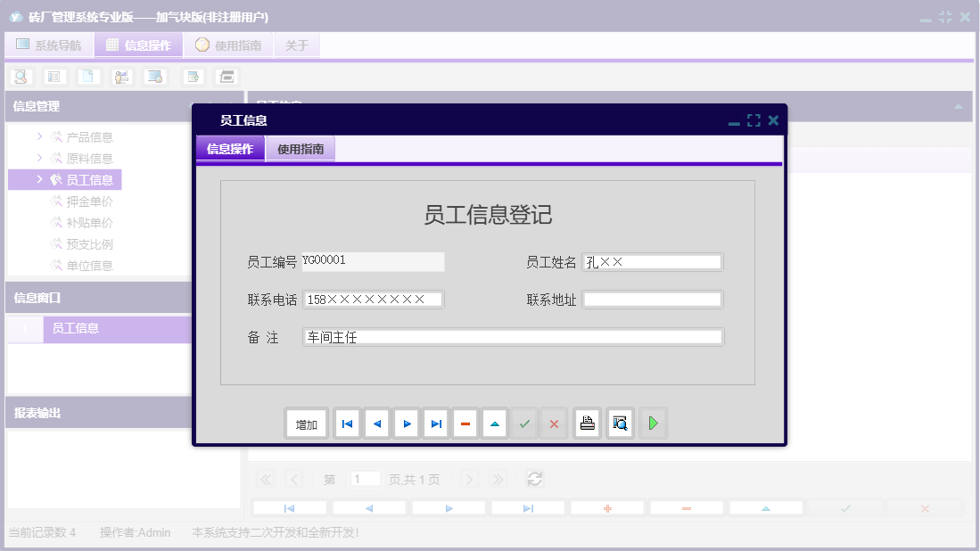Viewport: 980px width, 551px height.
Task: Click the blue edit record triangle icon
Action: tap(494, 423)
